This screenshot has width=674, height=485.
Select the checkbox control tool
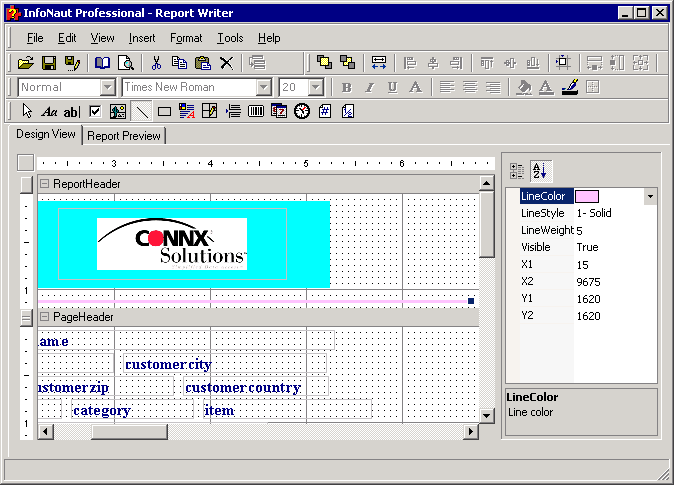[95, 112]
